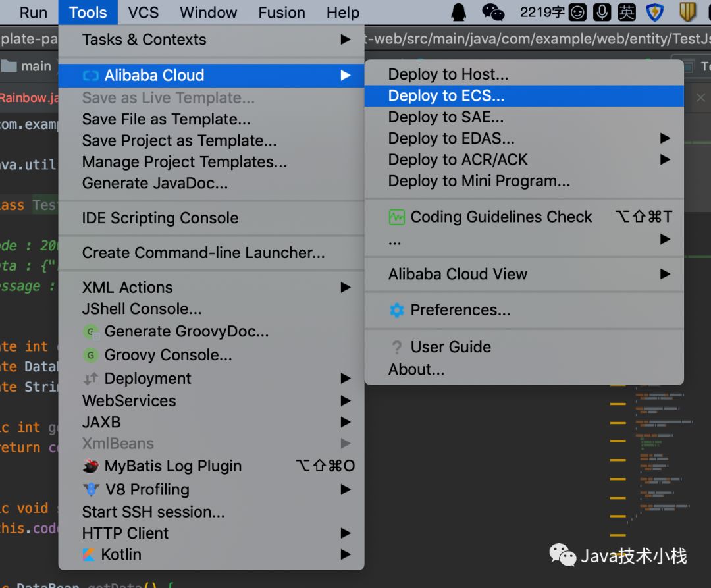This screenshot has height=588, width=711.
Task: Open the Help menu
Action: click(x=343, y=13)
